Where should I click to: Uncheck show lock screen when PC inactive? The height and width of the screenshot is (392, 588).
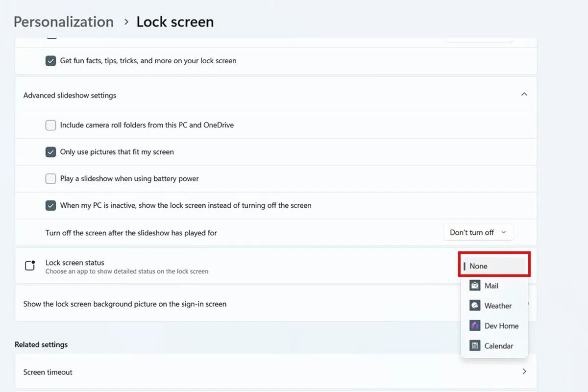pos(50,205)
